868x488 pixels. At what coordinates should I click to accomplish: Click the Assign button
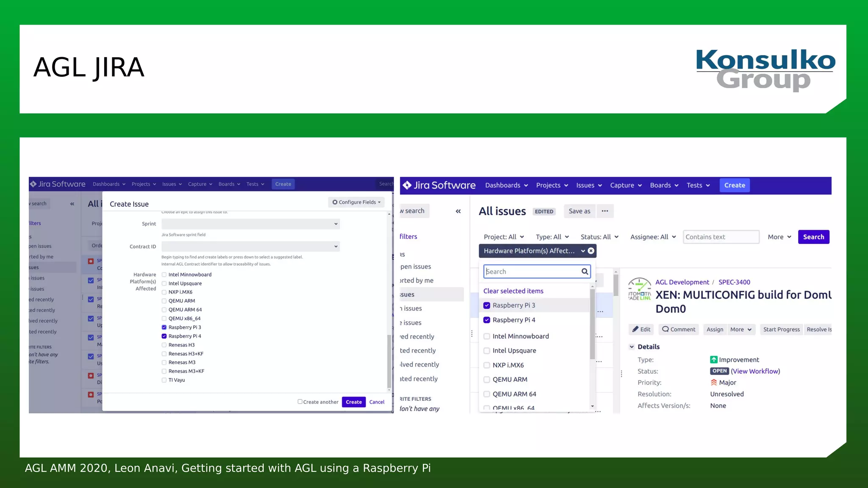[x=715, y=329]
